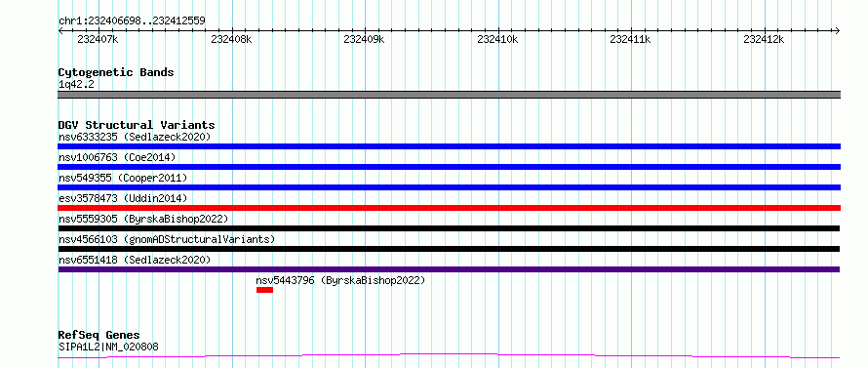This screenshot has height=368, width=868.
Task: Click the long red bar under esv3578473
Action: [x=449, y=208]
